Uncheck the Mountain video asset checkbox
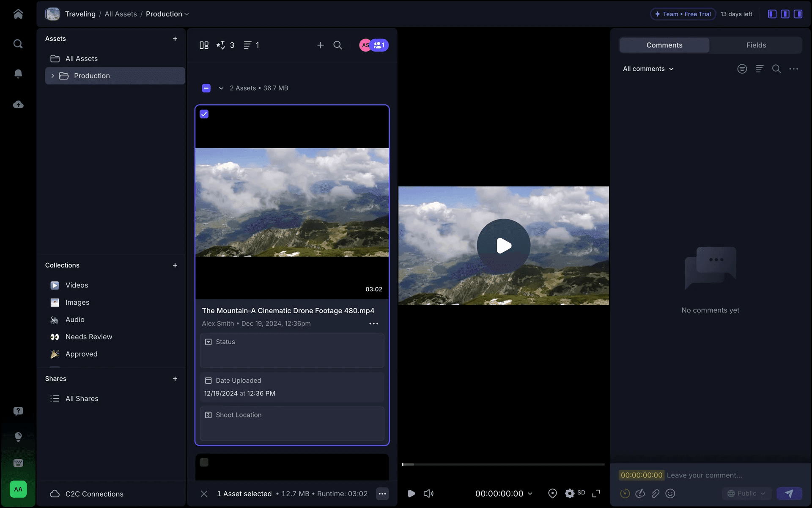Viewport: 812px width, 508px height. click(204, 114)
